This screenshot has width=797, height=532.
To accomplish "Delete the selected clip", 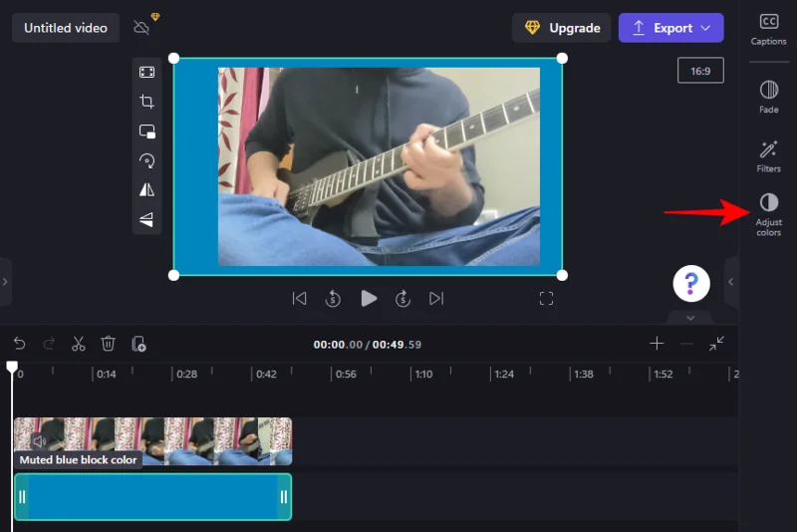I will pyautogui.click(x=108, y=344).
